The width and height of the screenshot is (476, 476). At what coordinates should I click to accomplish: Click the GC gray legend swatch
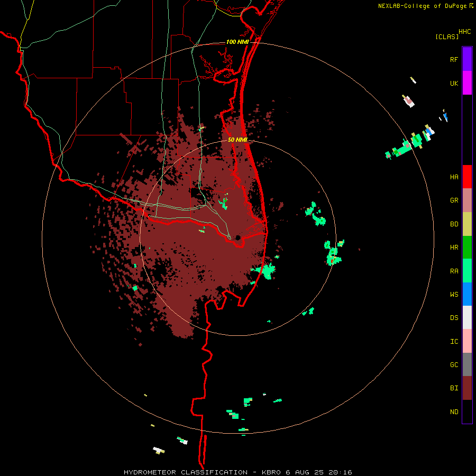pos(467,364)
